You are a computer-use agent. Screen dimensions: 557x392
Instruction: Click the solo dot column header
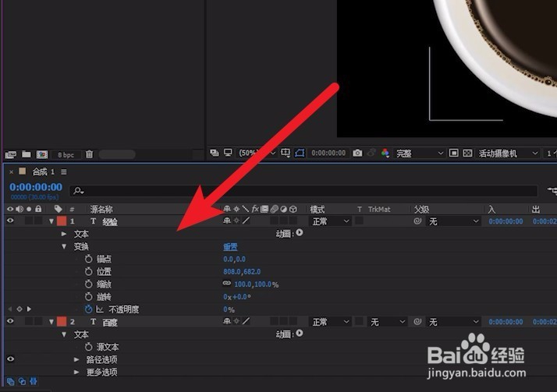click(29, 209)
